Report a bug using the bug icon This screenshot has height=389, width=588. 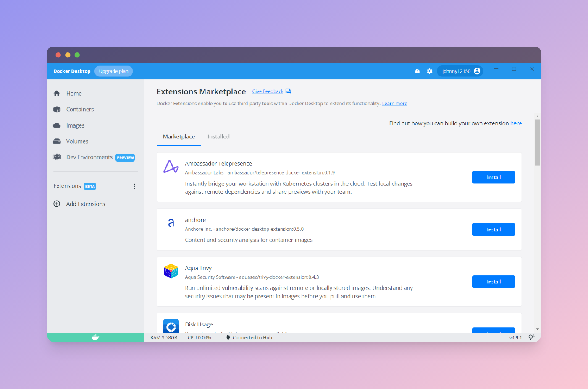(x=417, y=71)
